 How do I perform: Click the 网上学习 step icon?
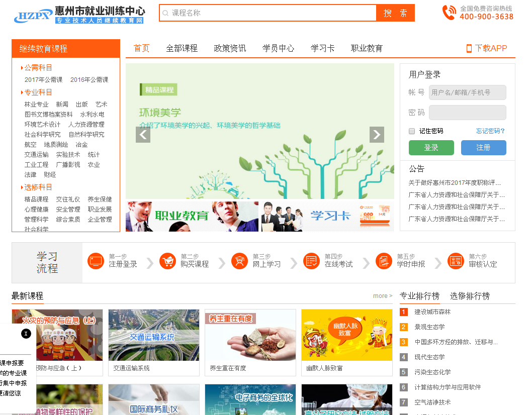pyautogui.click(x=239, y=261)
